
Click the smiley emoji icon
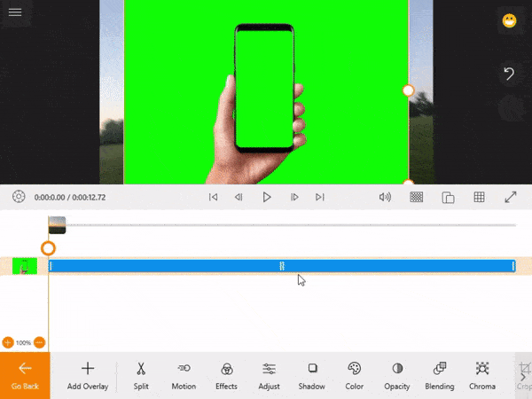pyautogui.click(x=509, y=21)
